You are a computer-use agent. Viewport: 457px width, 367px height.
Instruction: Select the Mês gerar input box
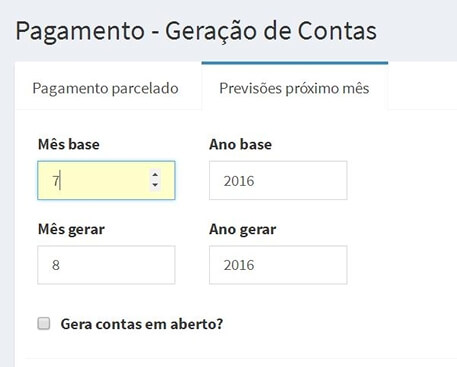pyautogui.click(x=106, y=265)
